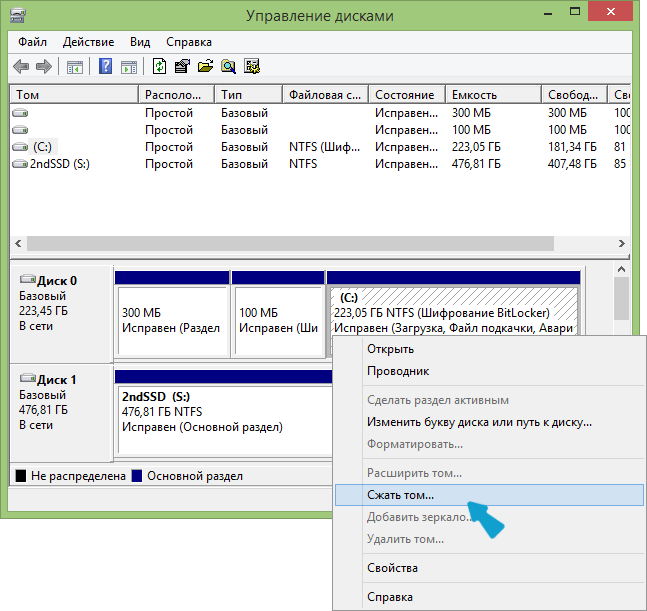Click the Диск 1 label

pyautogui.click(x=57, y=380)
